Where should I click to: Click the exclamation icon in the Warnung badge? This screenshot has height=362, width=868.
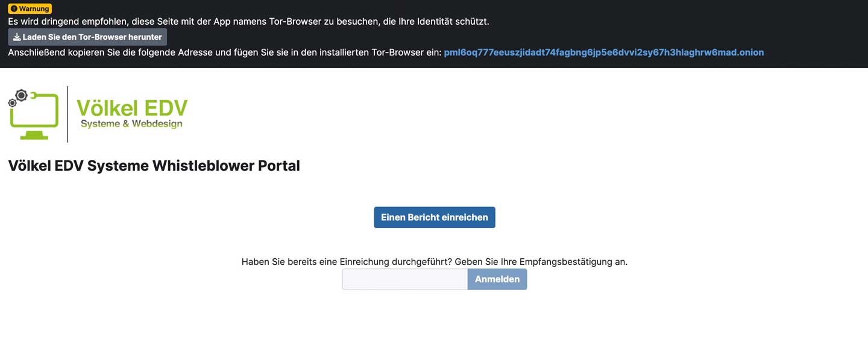[x=14, y=9]
